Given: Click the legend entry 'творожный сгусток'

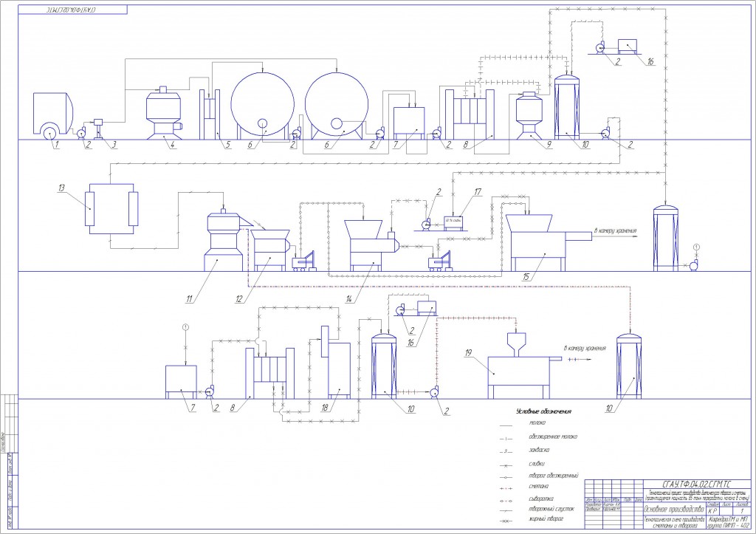Looking at the screenshot, I should coord(551,509).
